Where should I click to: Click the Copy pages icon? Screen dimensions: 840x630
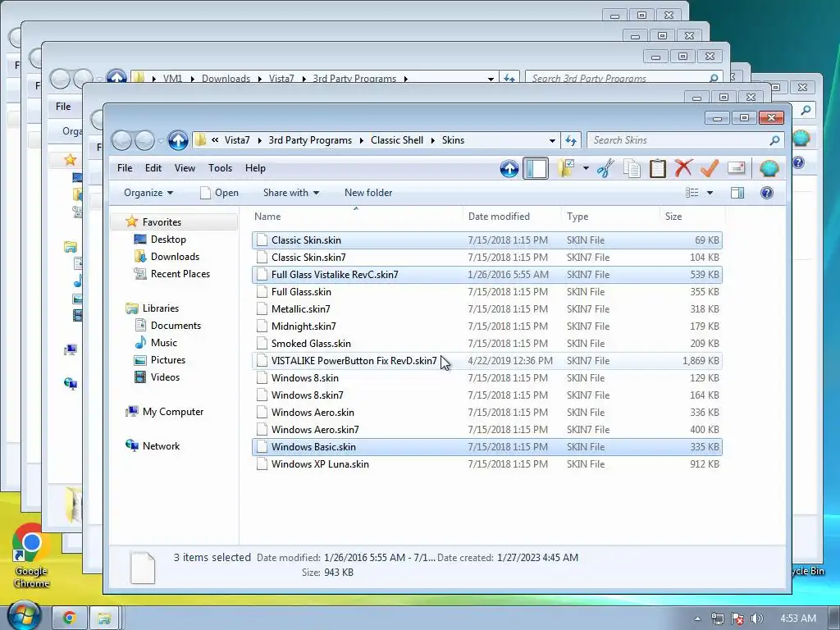[632, 168]
